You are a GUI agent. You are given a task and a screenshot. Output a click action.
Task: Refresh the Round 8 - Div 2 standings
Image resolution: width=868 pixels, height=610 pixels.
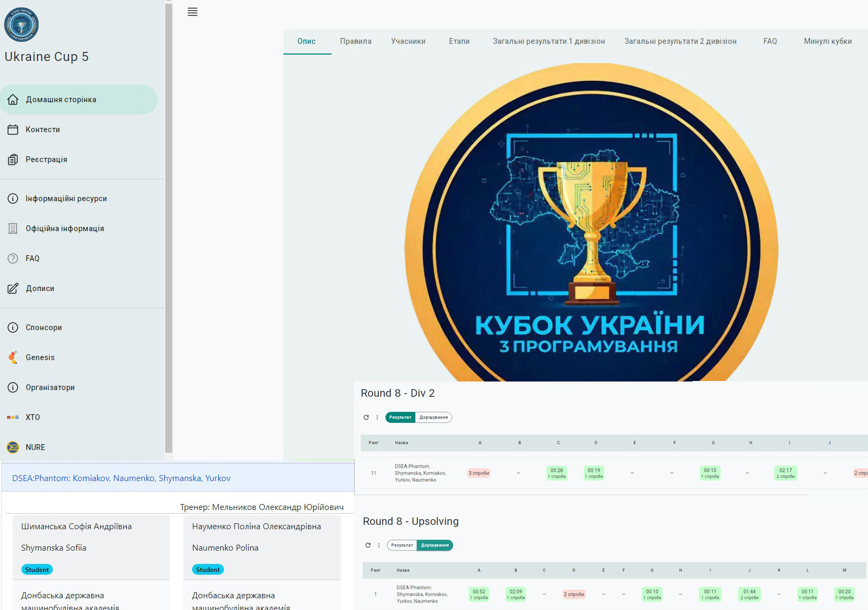point(366,417)
